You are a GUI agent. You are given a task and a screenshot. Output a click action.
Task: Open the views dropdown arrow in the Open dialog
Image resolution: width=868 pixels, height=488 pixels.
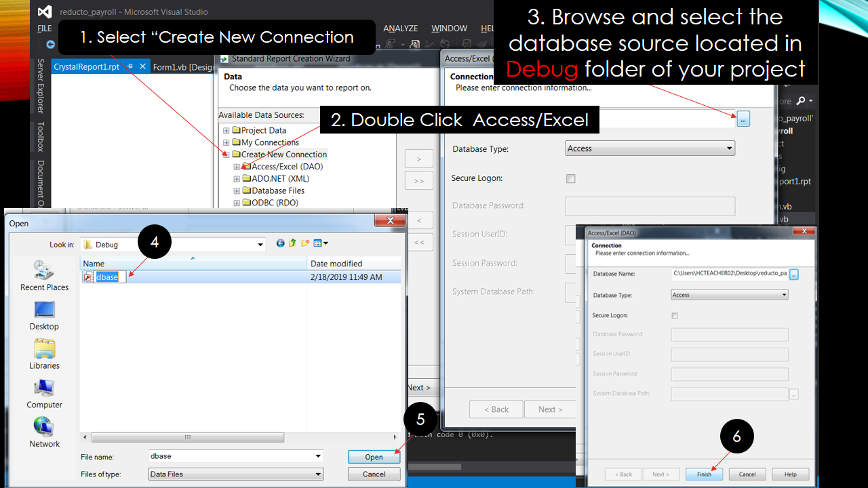tap(323, 243)
